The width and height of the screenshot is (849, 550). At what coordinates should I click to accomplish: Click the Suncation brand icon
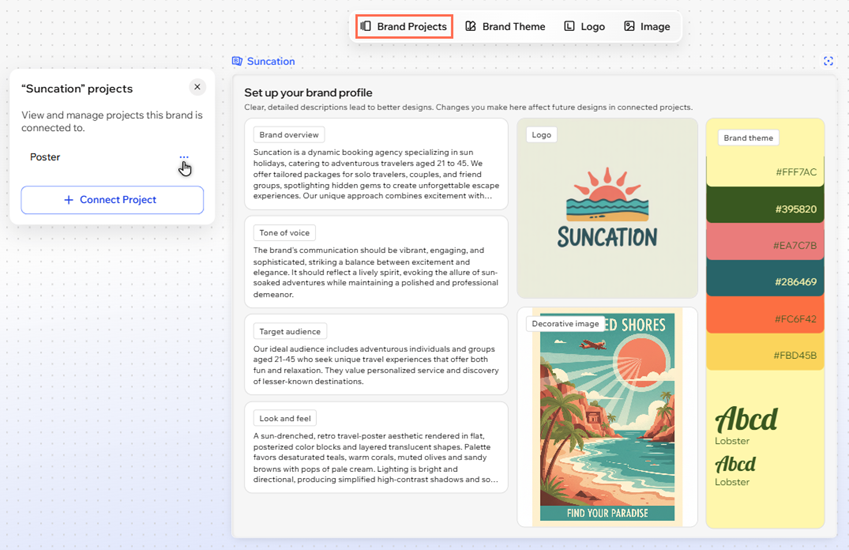pyautogui.click(x=237, y=61)
